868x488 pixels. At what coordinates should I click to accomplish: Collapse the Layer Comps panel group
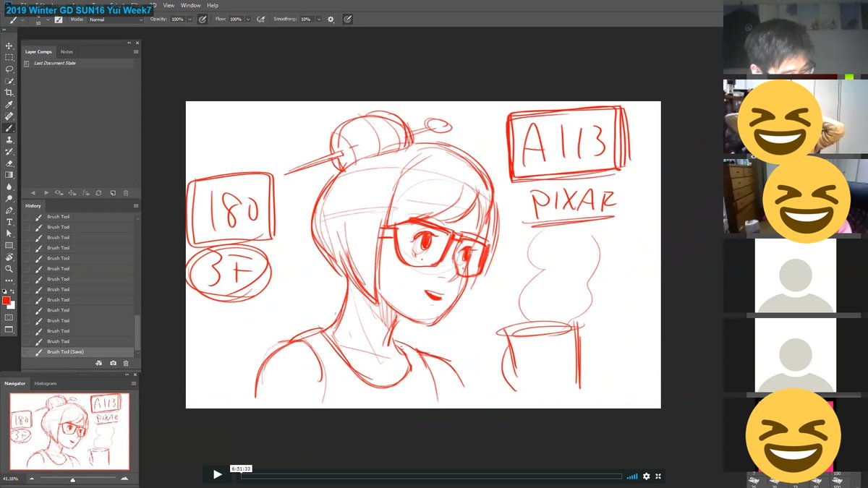[x=131, y=43]
